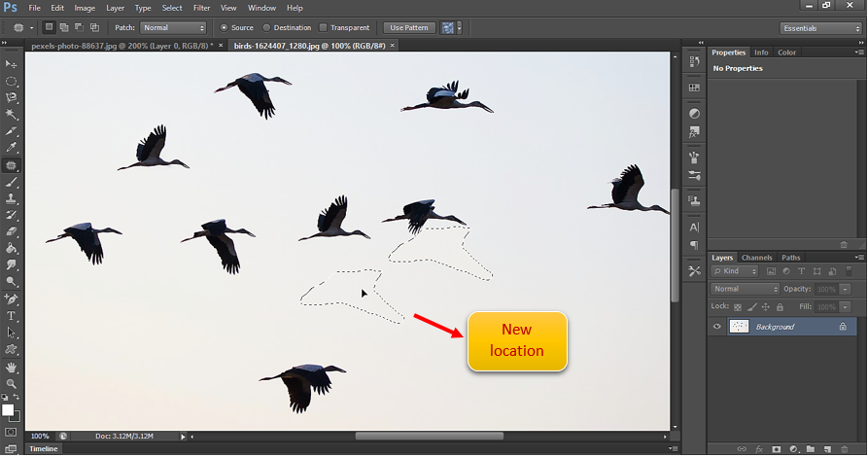The width and height of the screenshot is (868, 457).
Task: Select the Zoom tool in toolbox
Action: point(12,384)
